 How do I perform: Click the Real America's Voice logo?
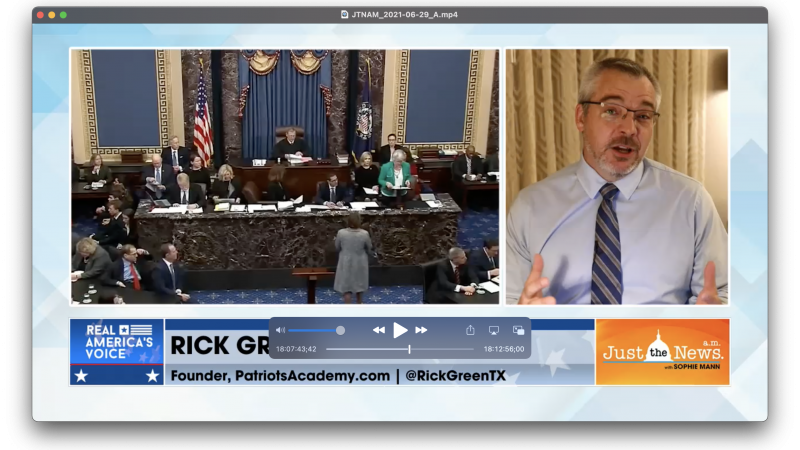tap(117, 352)
